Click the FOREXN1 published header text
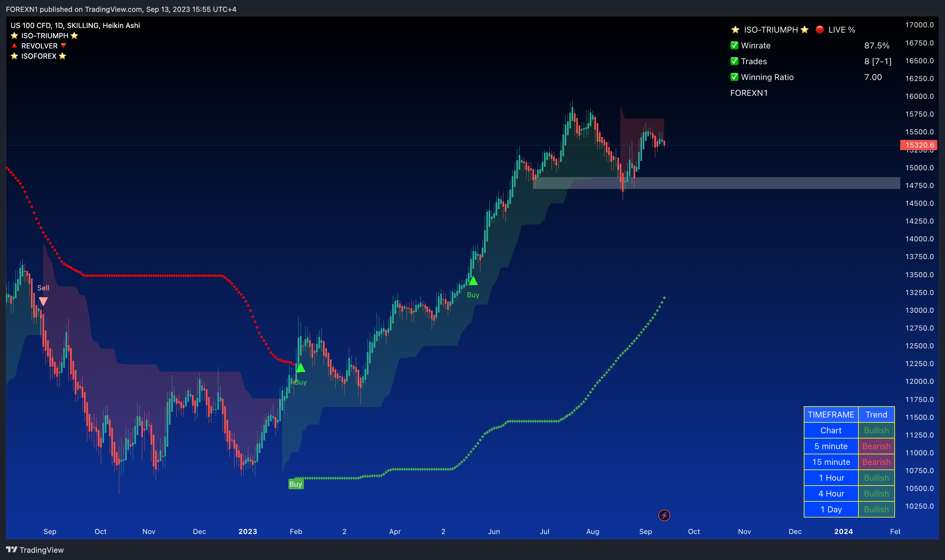Image resolution: width=945 pixels, height=560 pixels. [121, 9]
